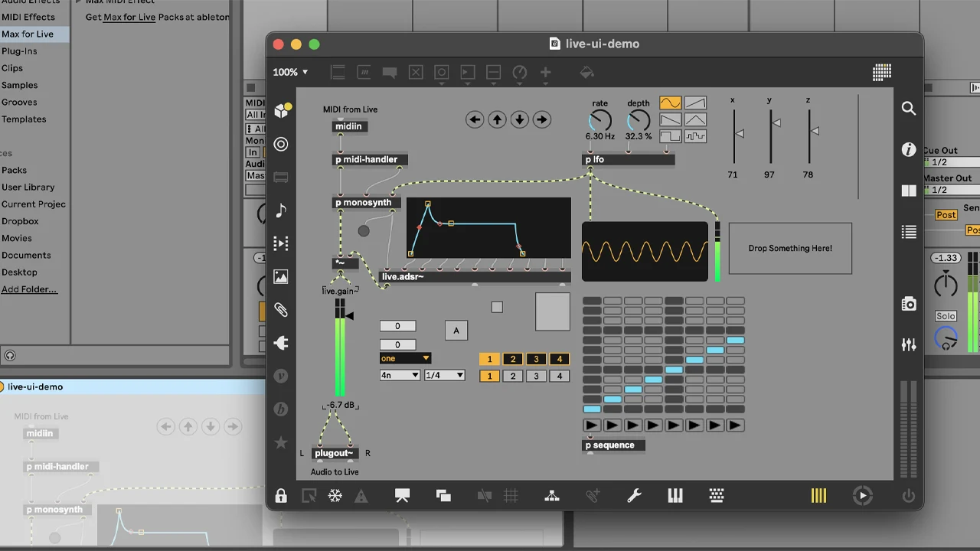Image resolution: width=980 pixels, height=551 pixels.
Task: Toggle the small square checkbox above the A button
Action: tap(497, 307)
